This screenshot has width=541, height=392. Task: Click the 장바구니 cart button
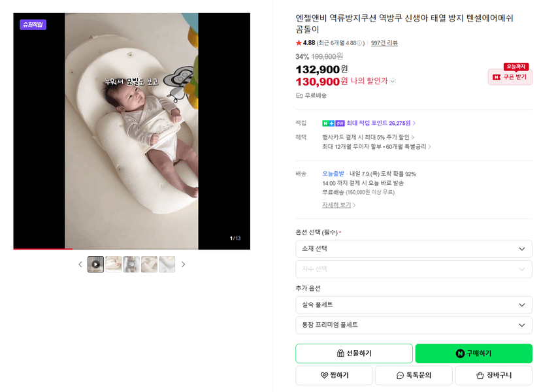click(x=494, y=376)
